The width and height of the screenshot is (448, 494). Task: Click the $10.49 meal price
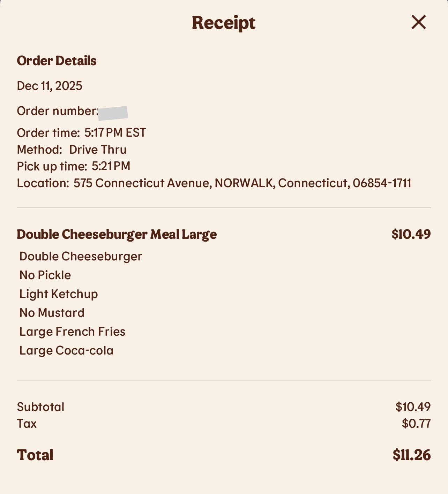(x=411, y=234)
